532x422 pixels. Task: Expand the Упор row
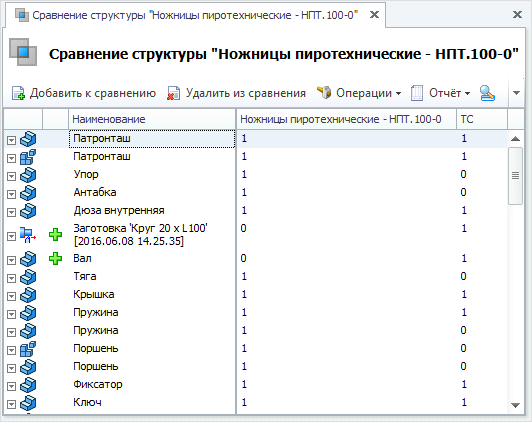(12, 176)
